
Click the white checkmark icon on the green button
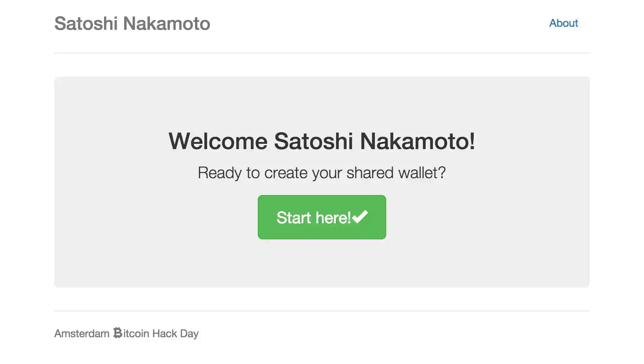point(360,217)
